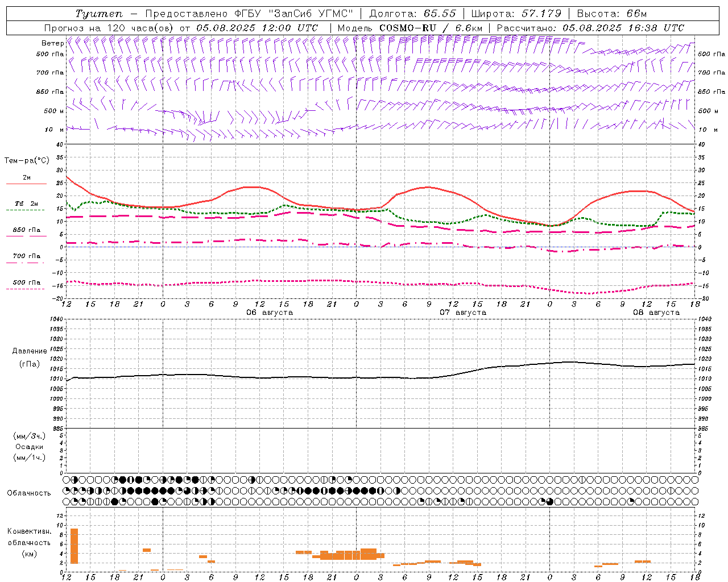Click the "(мм/1ч.)" precipitation unit label
Screen dimensions: 728x582
(30, 458)
